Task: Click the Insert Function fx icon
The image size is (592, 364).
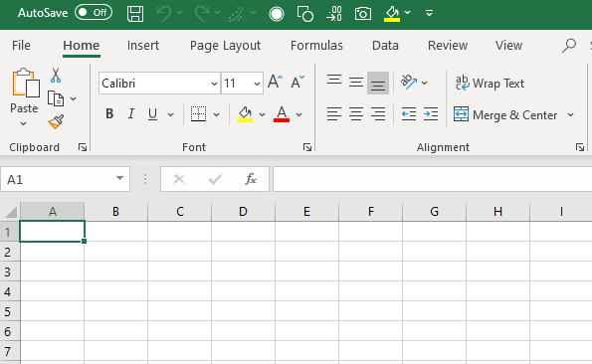Action: point(251,179)
